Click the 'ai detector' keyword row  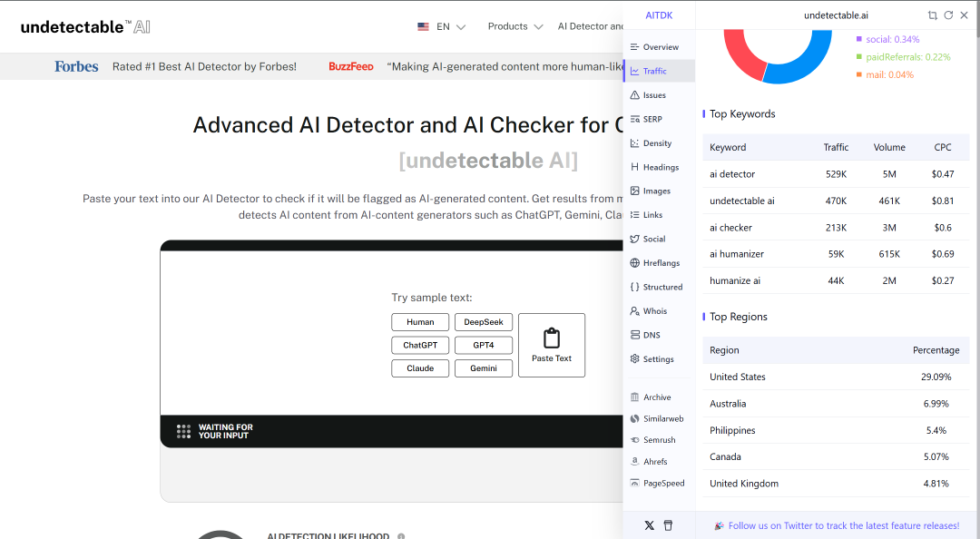(x=836, y=174)
